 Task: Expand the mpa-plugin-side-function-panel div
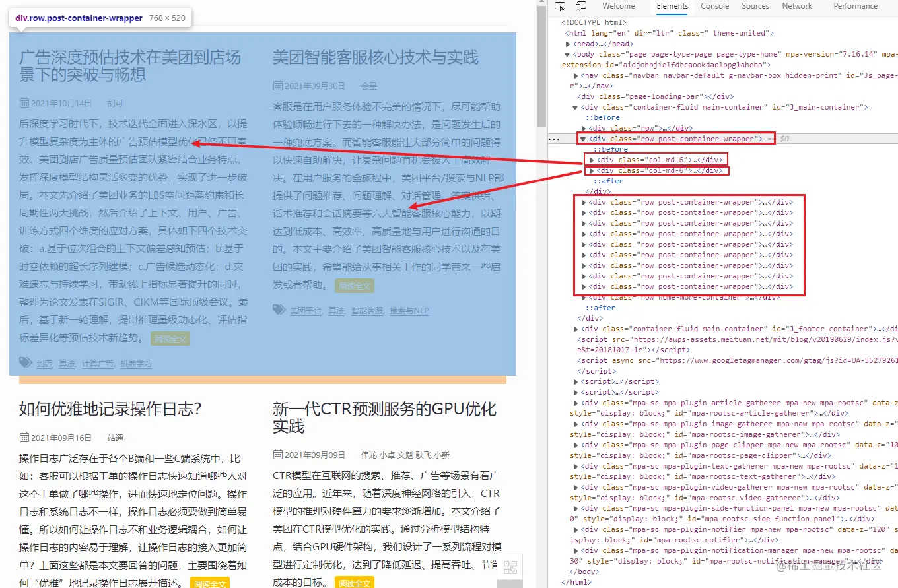coord(576,508)
